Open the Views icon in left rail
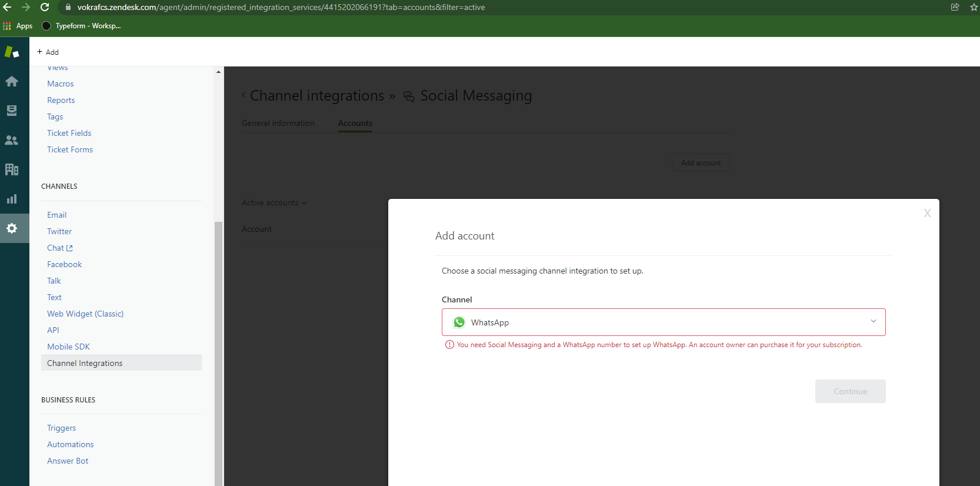Screen dimensions: 980x486 (12, 111)
